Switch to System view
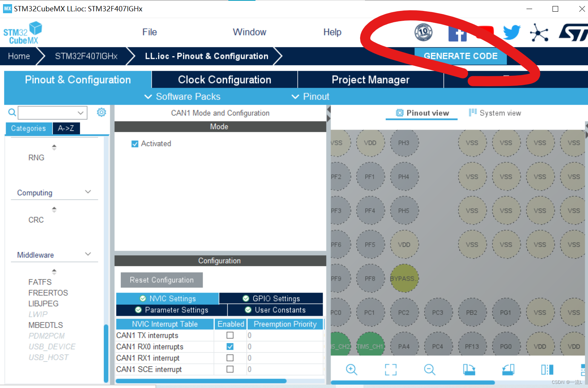This screenshot has height=388, width=588. click(x=495, y=113)
